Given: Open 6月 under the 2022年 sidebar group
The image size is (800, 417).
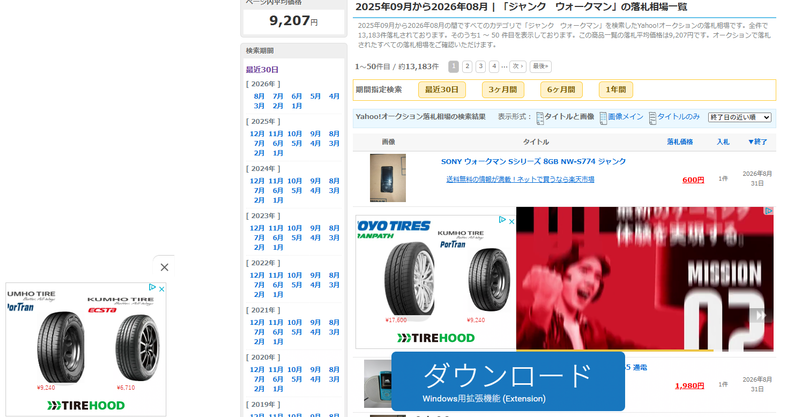Looking at the screenshot, I should pos(278,285).
